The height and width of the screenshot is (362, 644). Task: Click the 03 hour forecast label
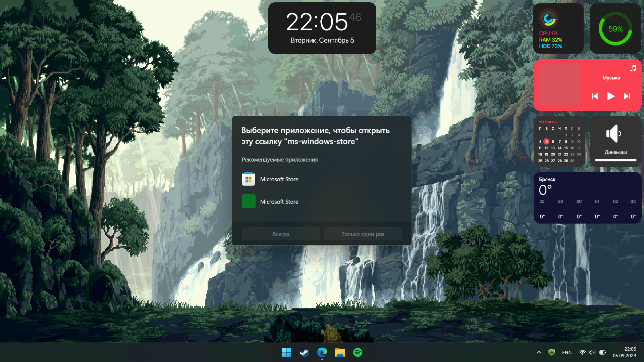633,201
